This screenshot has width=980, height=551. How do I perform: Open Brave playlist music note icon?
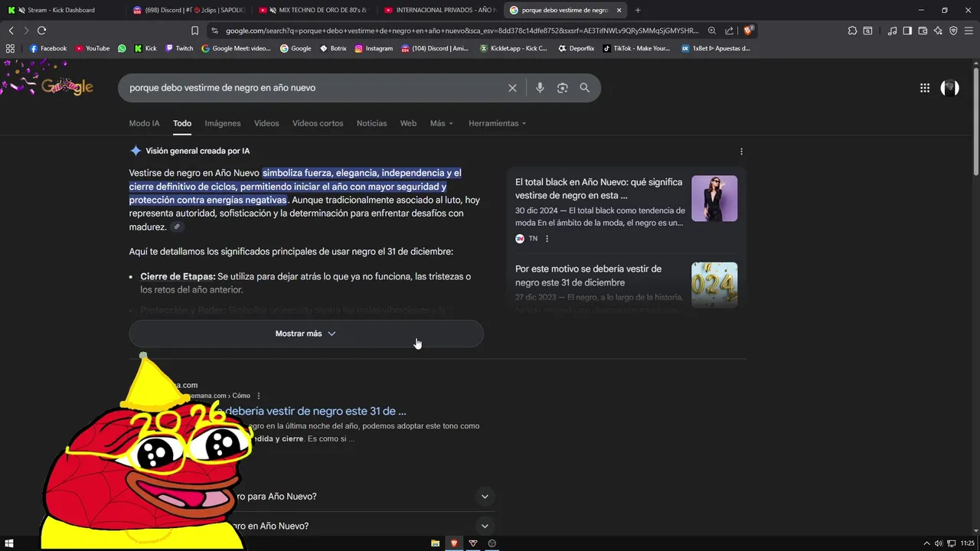(x=892, y=31)
